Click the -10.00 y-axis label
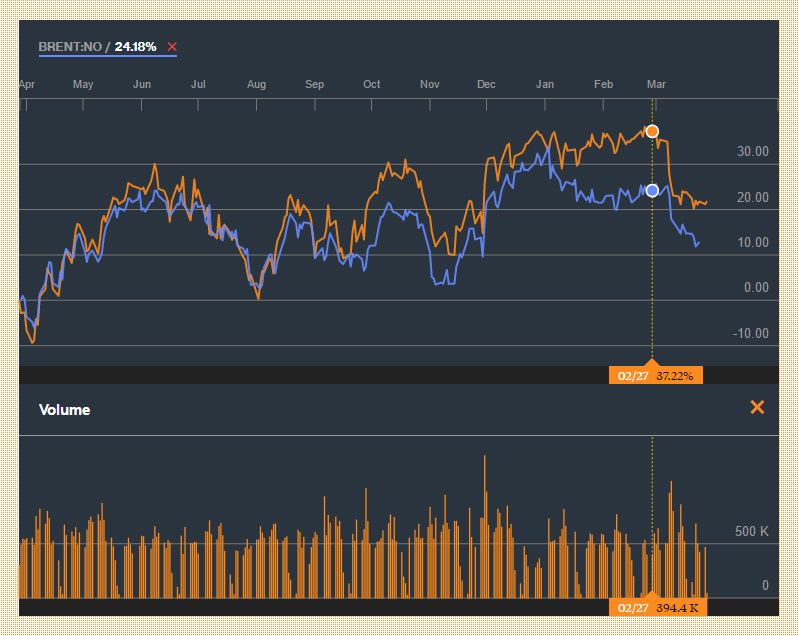 click(x=751, y=333)
